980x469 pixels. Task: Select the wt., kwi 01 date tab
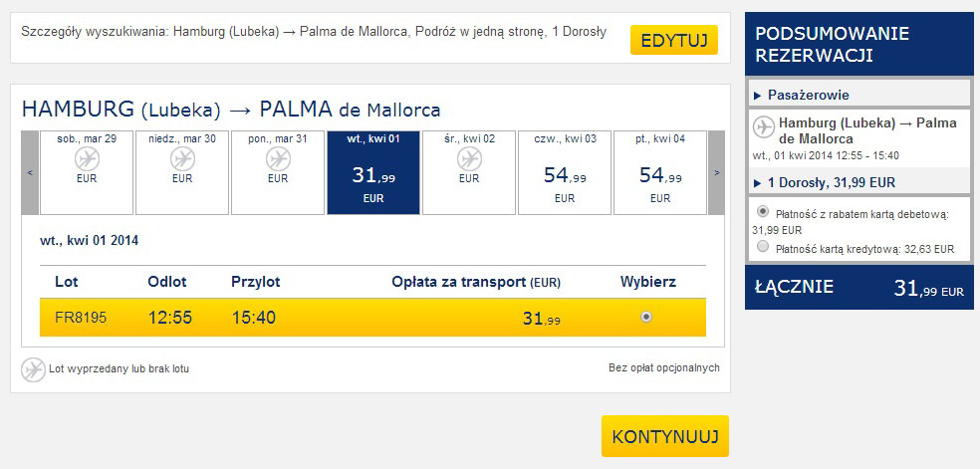[x=373, y=172]
